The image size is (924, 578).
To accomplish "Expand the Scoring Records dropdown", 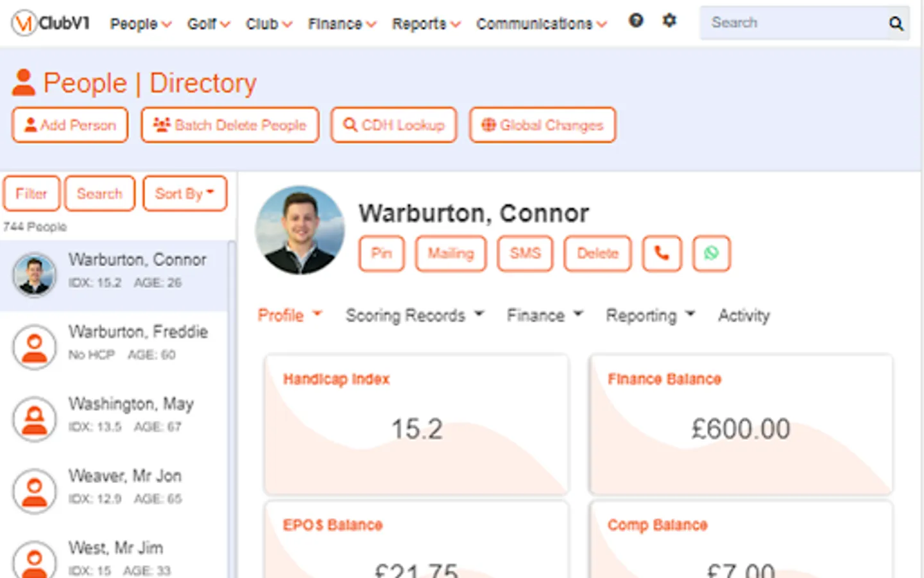I will click(415, 315).
